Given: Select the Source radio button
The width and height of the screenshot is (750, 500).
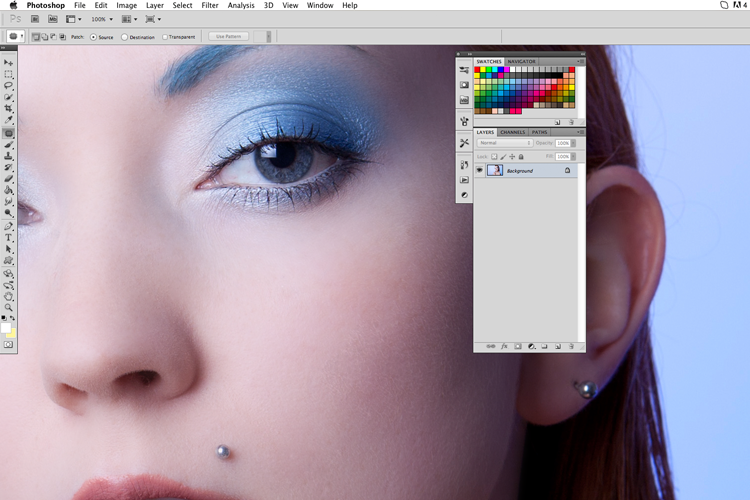Looking at the screenshot, I should [93, 37].
